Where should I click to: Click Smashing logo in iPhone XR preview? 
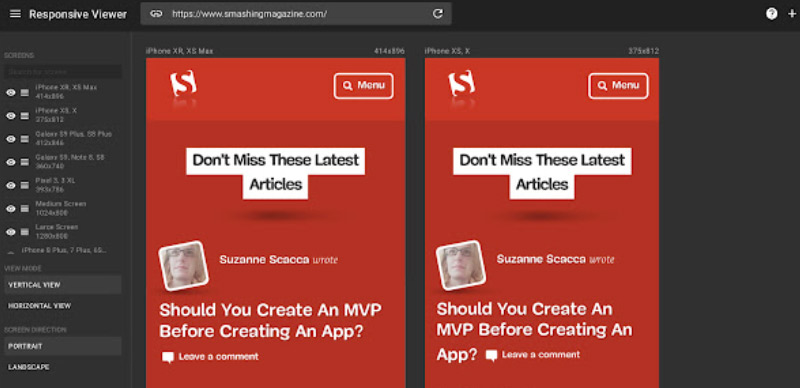click(183, 84)
